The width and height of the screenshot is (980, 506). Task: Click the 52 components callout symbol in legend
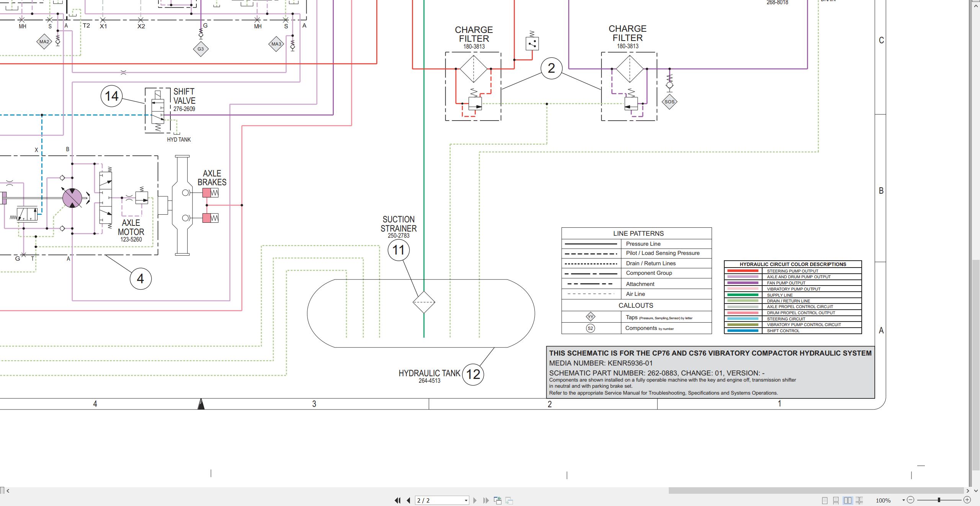click(x=591, y=328)
